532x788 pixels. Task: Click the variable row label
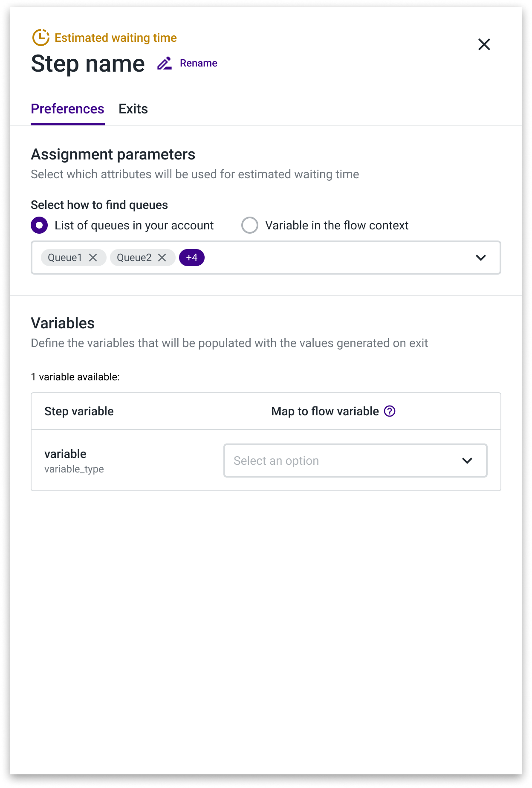pyautogui.click(x=66, y=454)
